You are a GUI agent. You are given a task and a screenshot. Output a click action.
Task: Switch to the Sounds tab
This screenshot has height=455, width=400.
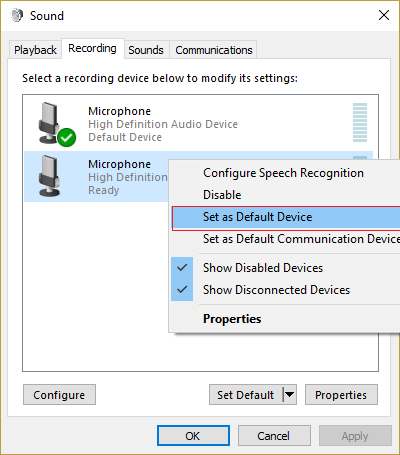(146, 50)
